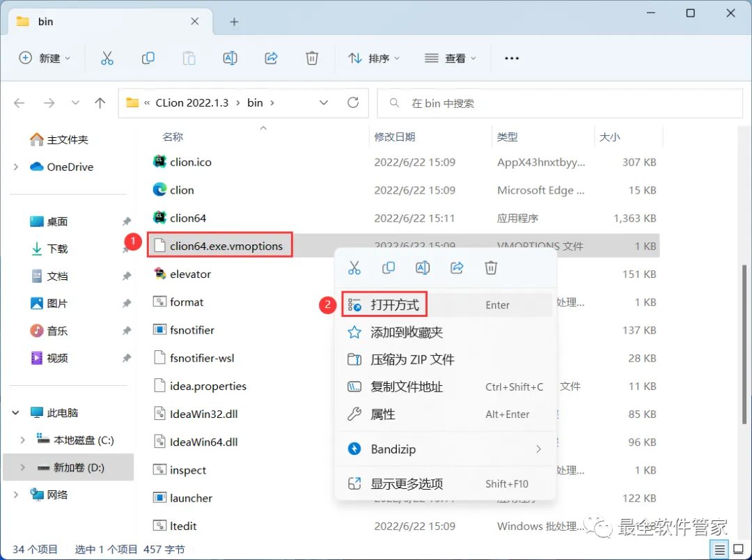Image resolution: width=752 pixels, height=560 pixels.
Task: Expand the 新加卷 (D:) node
Action: tap(22, 467)
